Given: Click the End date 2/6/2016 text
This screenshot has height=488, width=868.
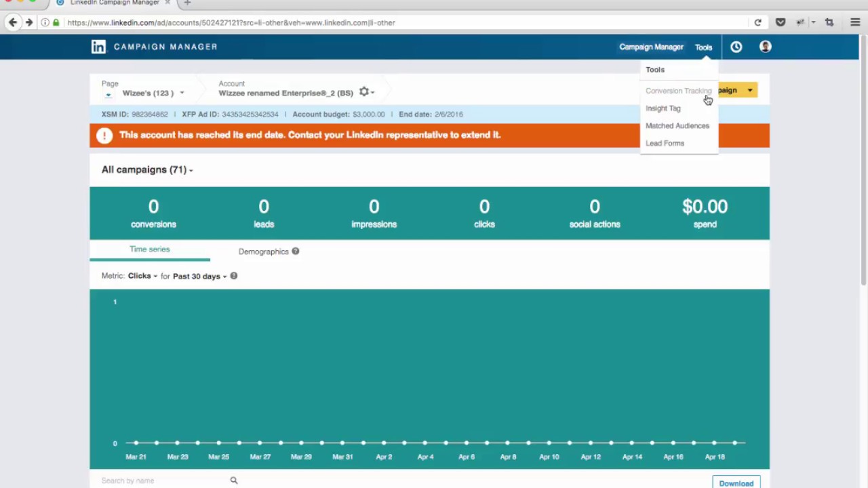Looking at the screenshot, I should pyautogui.click(x=431, y=115).
